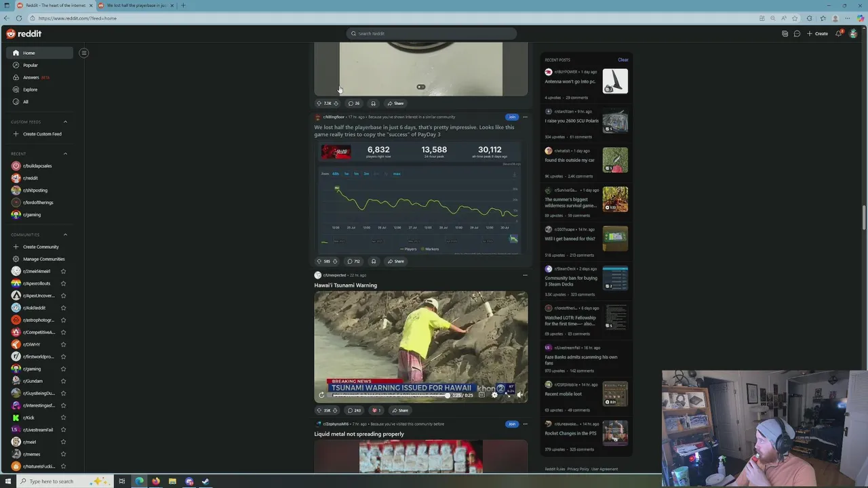Open the overflow menu on r/Unexpected post
Screen dimensions: 868x488
click(525, 275)
